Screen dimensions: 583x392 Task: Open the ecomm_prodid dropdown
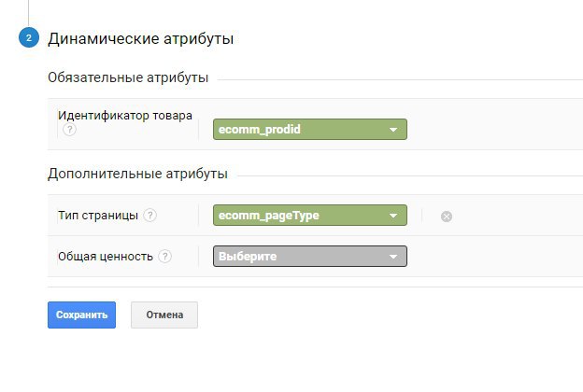[309, 130]
